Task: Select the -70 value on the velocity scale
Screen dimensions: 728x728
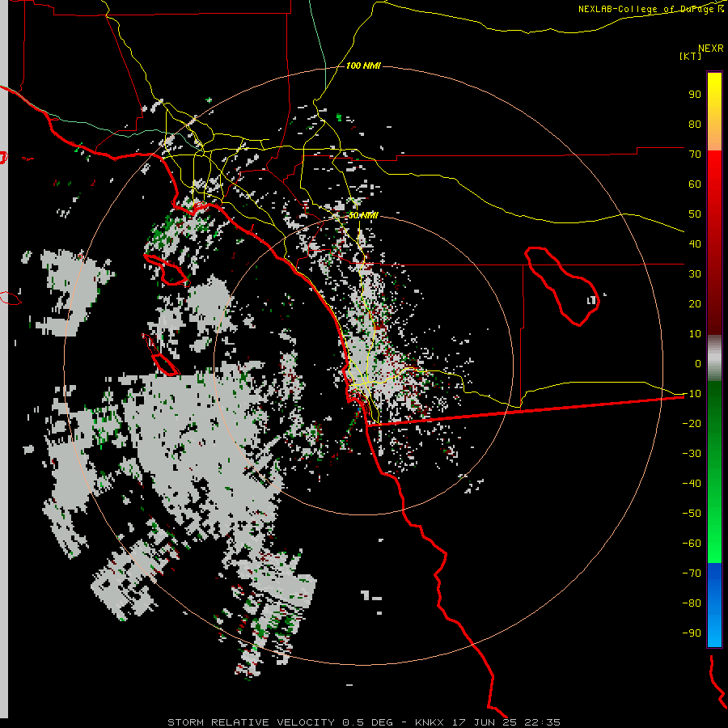Action: point(692,574)
